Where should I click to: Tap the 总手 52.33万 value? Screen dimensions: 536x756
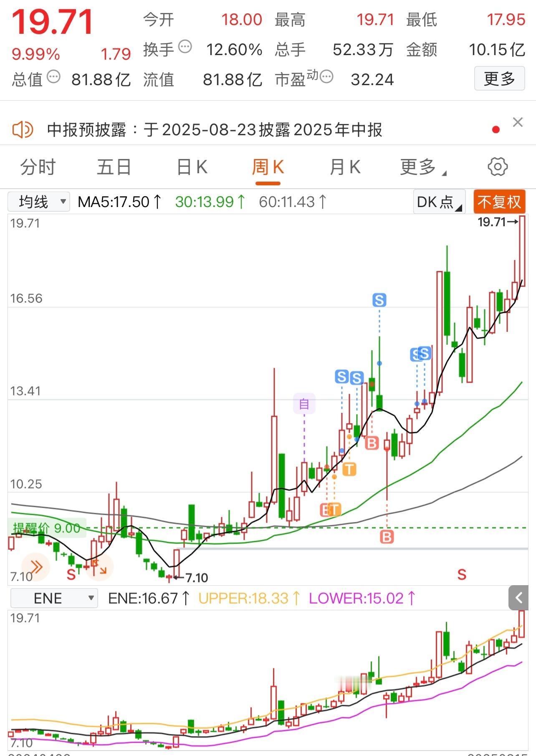(363, 50)
